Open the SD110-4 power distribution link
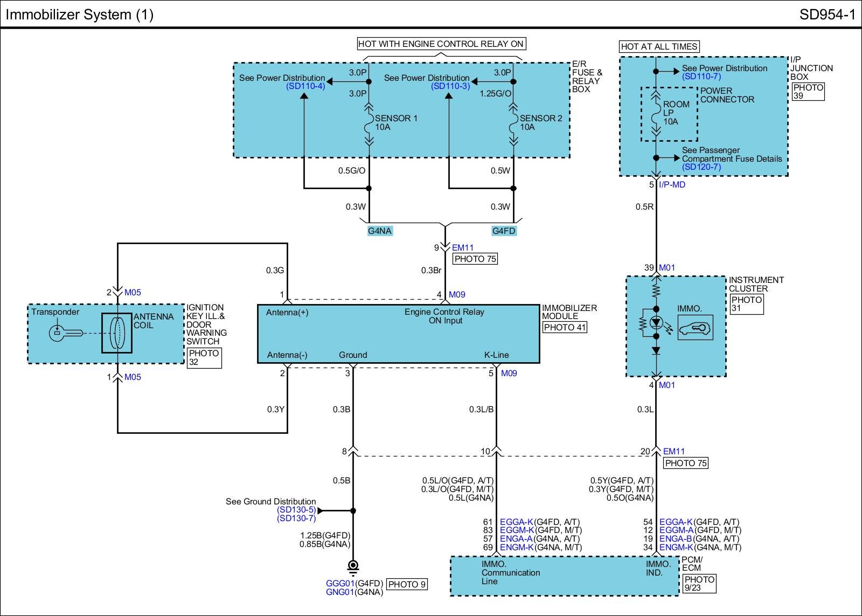Screen dimensions: 862x616 (x=305, y=86)
